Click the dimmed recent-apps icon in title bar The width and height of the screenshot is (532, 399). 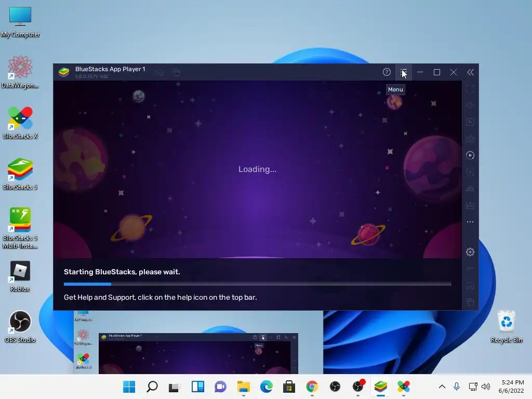point(177,73)
